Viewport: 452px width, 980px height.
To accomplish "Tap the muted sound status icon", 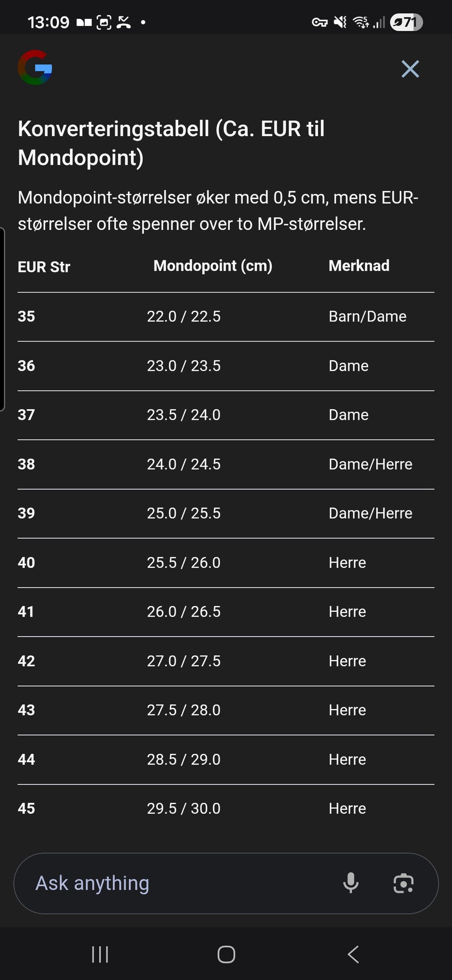I will (x=340, y=22).
